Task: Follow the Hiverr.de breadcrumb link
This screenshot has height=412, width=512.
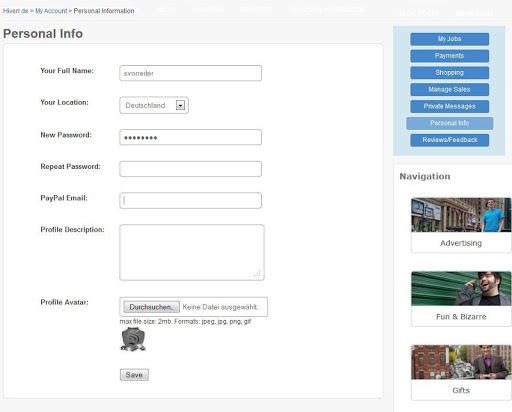Action: pos(16,11)
